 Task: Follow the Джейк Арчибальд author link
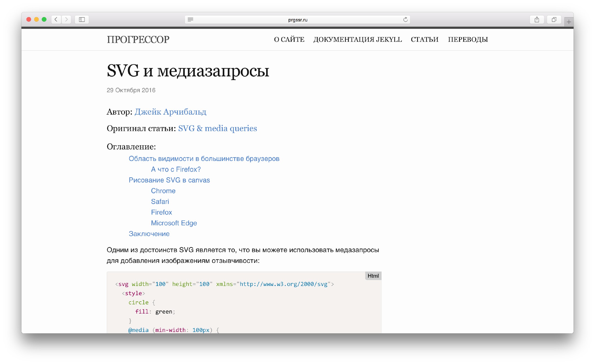(x=170, y=112)
